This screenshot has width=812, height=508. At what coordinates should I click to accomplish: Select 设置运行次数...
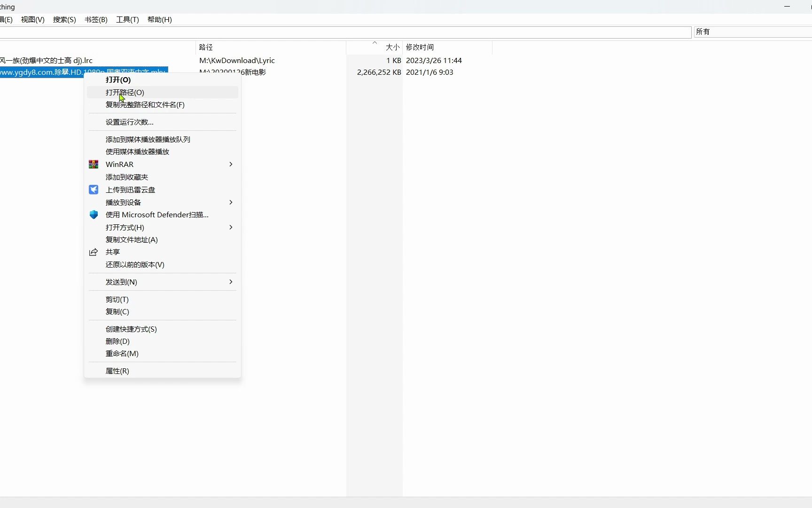(163, 122)
